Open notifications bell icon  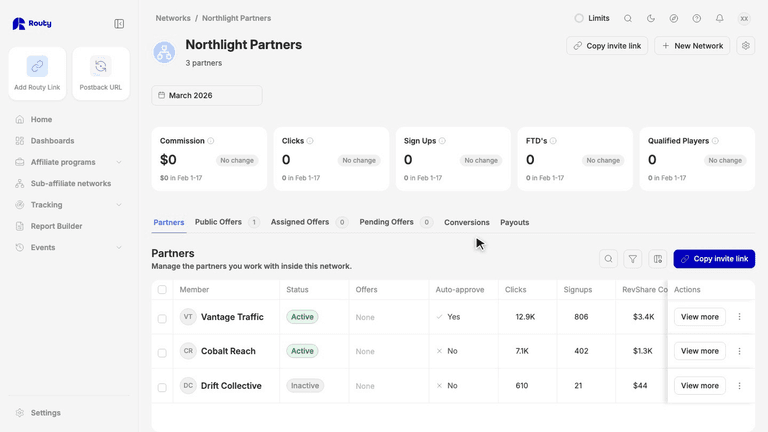(x=720, y=19)
